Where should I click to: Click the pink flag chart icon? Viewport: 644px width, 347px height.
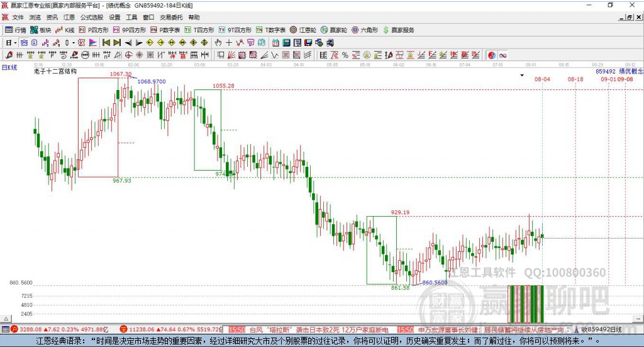pos(93,43)
